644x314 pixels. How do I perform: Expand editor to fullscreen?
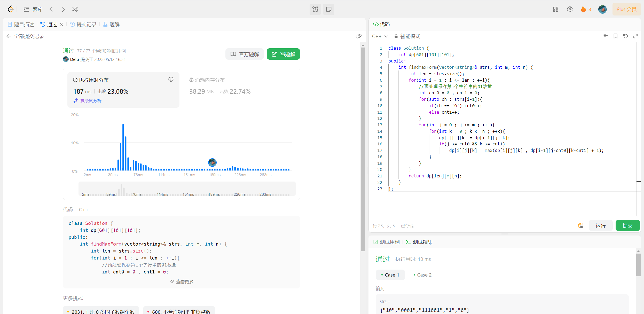pyautogui.click(x=635, y=36)
